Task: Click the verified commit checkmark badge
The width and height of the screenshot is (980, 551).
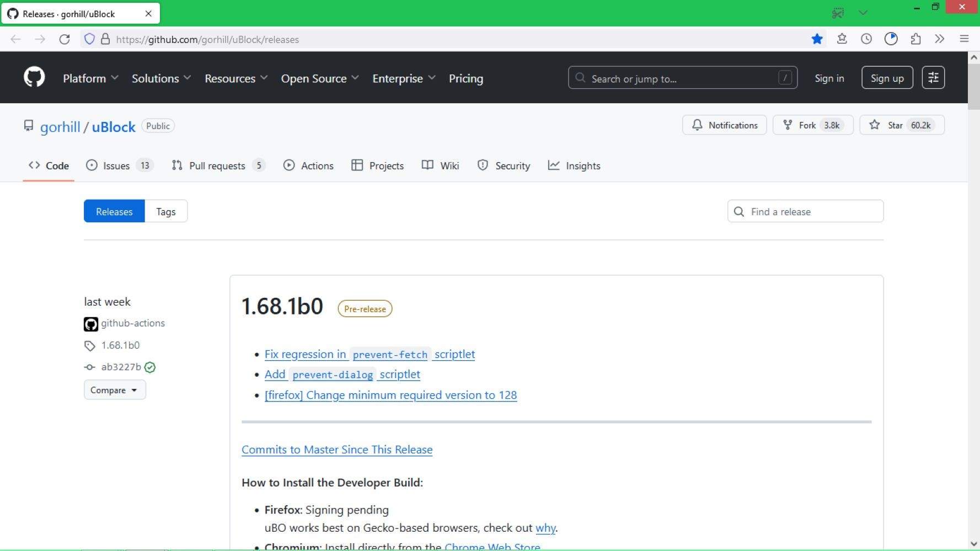Action: pos(150,367)
